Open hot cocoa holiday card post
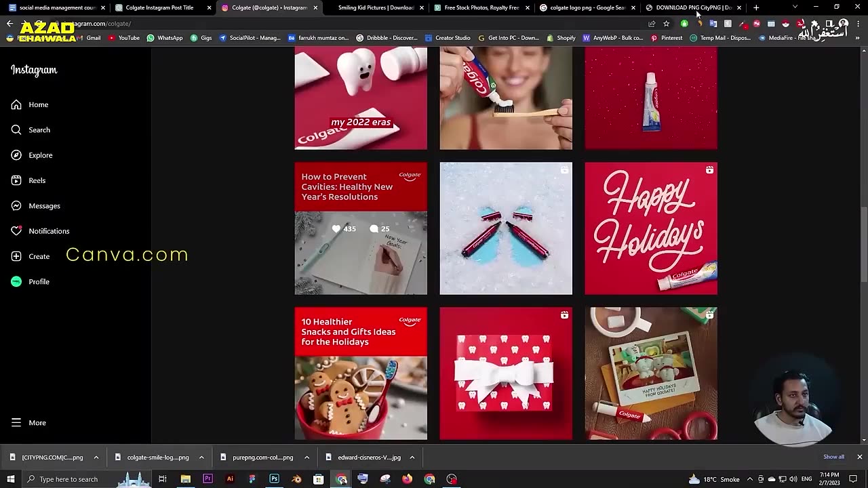Viewport: 868px width, 488px height. 651,373
